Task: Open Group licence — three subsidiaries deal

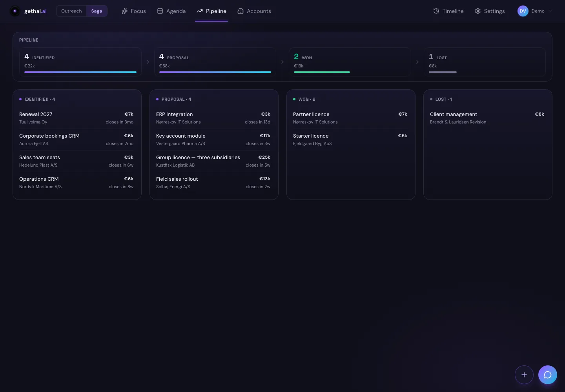Action: pos(213,161)
